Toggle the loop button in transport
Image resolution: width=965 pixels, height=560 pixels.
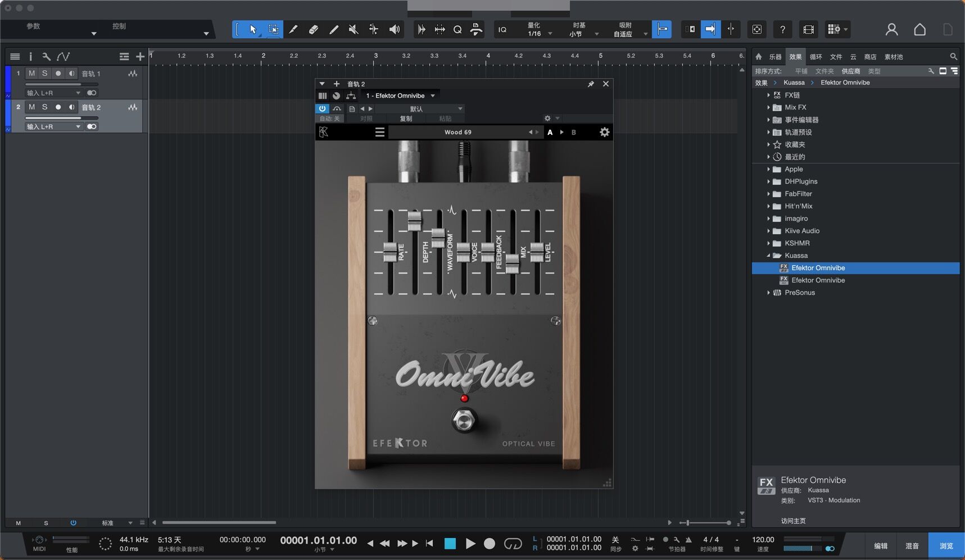(x=513, y=544)
